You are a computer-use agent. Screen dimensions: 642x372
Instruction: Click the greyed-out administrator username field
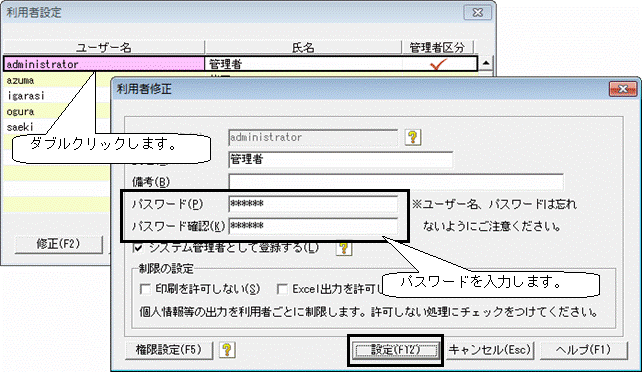313,137
